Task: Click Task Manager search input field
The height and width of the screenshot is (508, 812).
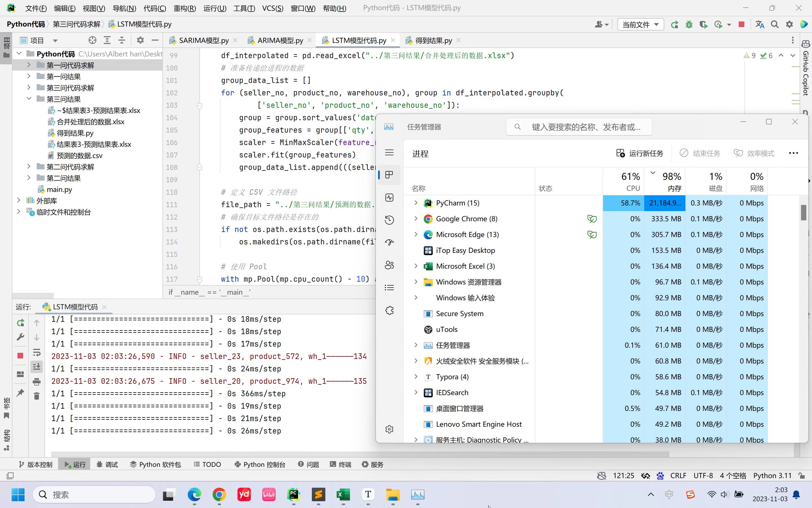Action: click(579, 127)
